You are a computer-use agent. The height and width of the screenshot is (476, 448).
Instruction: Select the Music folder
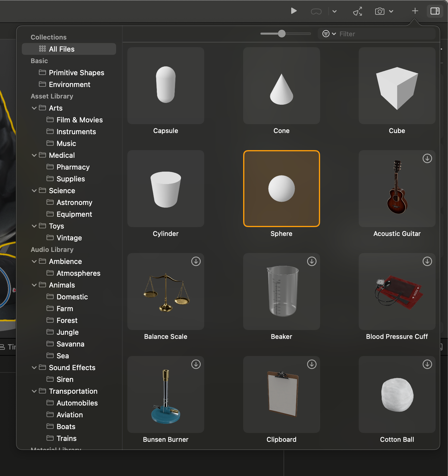click(61, 143)
